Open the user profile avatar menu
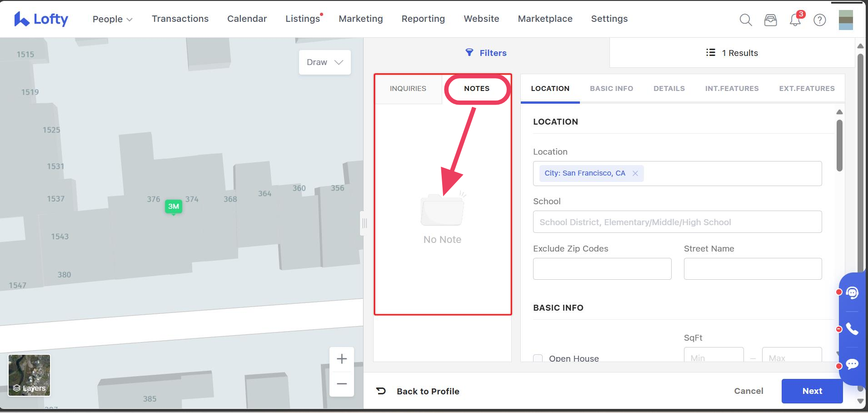Viewport: 868px width, 413px height. (x=845, y=20)
